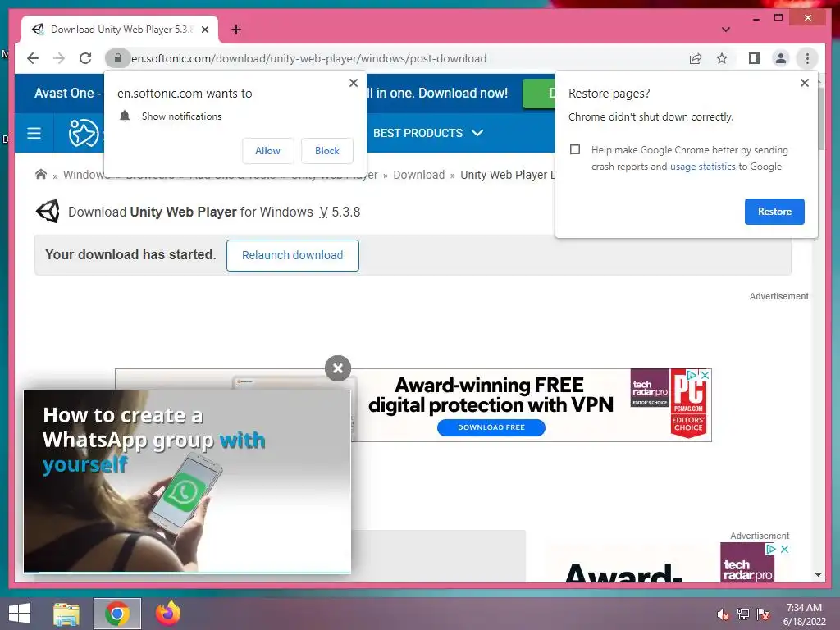Close the lower techradar ad
Screen dimensions: 840x630
784,549
